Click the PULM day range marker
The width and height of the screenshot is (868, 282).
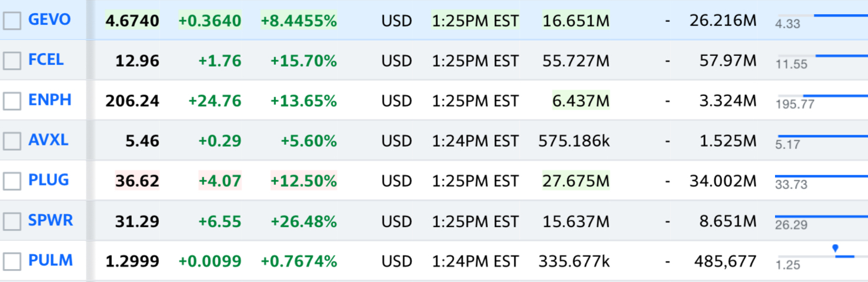click(835, 248)
